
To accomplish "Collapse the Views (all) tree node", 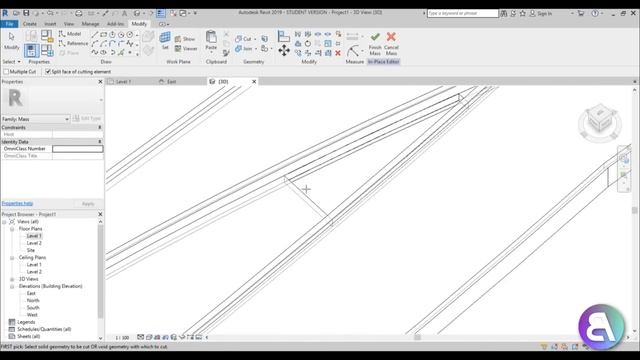I will [x=4, y=222].
